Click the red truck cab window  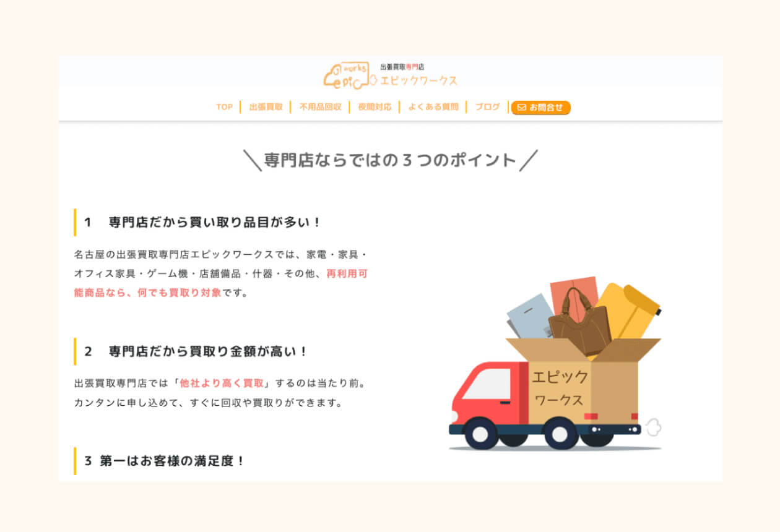(x=487, y=384)
